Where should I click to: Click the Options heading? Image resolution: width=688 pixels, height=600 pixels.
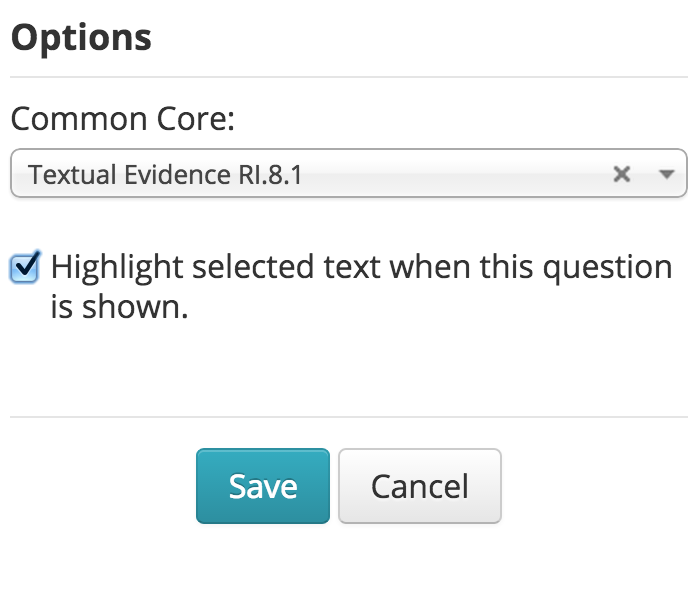pyautogui.click(x=81, y=37)
